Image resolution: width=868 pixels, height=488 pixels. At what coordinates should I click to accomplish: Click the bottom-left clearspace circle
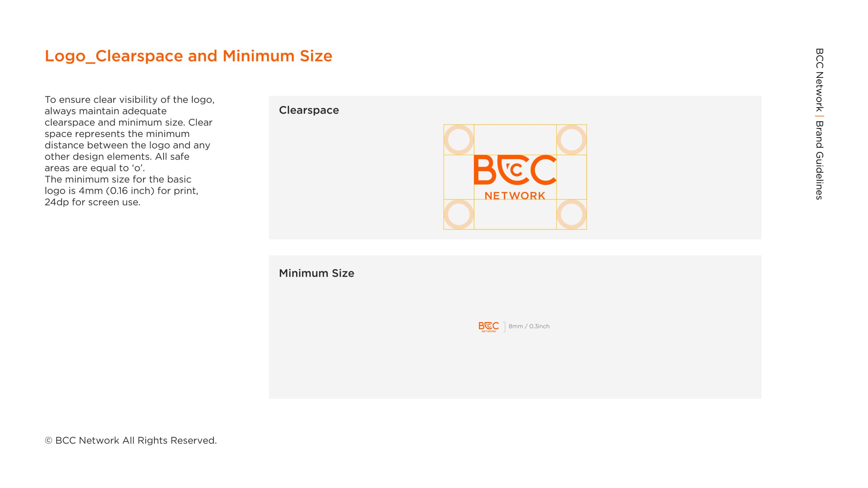(x=458, y=214)
